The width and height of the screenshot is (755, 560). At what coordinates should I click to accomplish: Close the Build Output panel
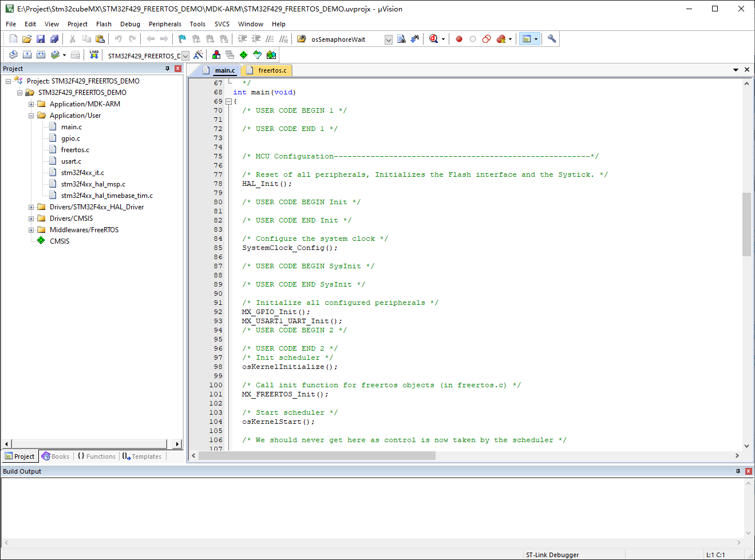[748, 471]
